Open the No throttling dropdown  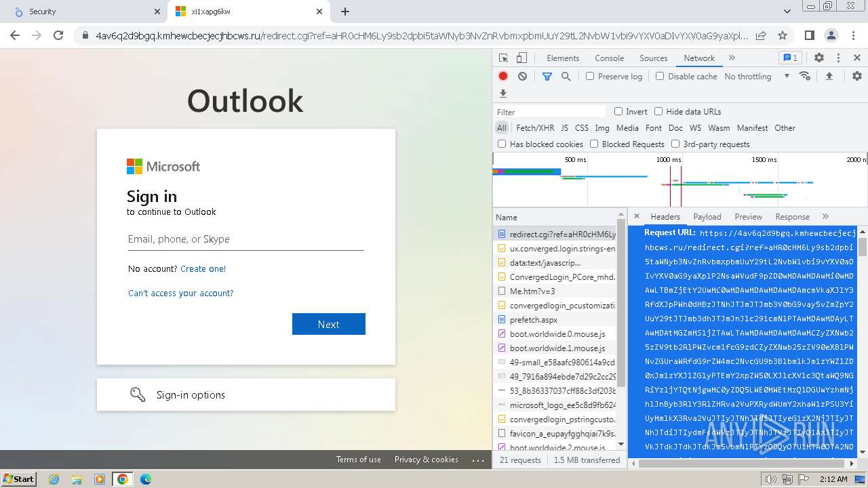(757, 76)
